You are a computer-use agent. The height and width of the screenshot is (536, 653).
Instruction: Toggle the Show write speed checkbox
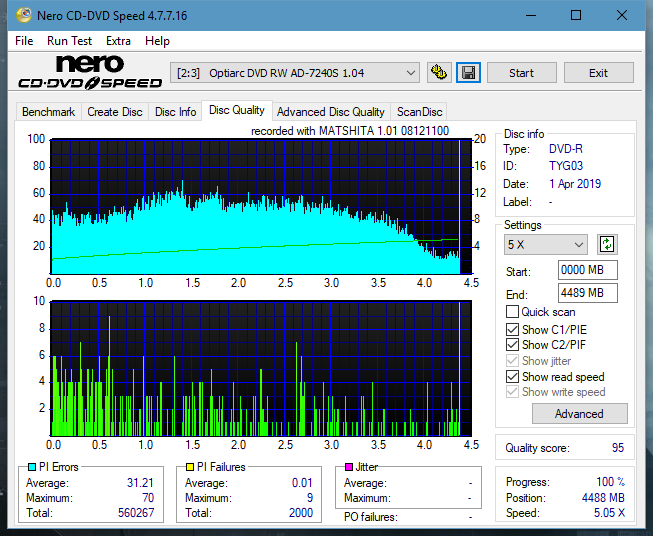pyautogui.click(x=512, y=392)
